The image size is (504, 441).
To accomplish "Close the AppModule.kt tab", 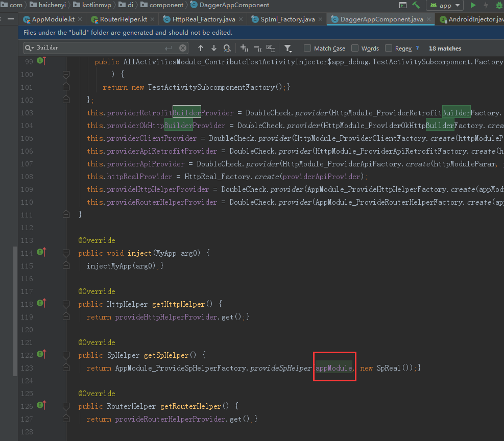I will click(x=80, y=19).
